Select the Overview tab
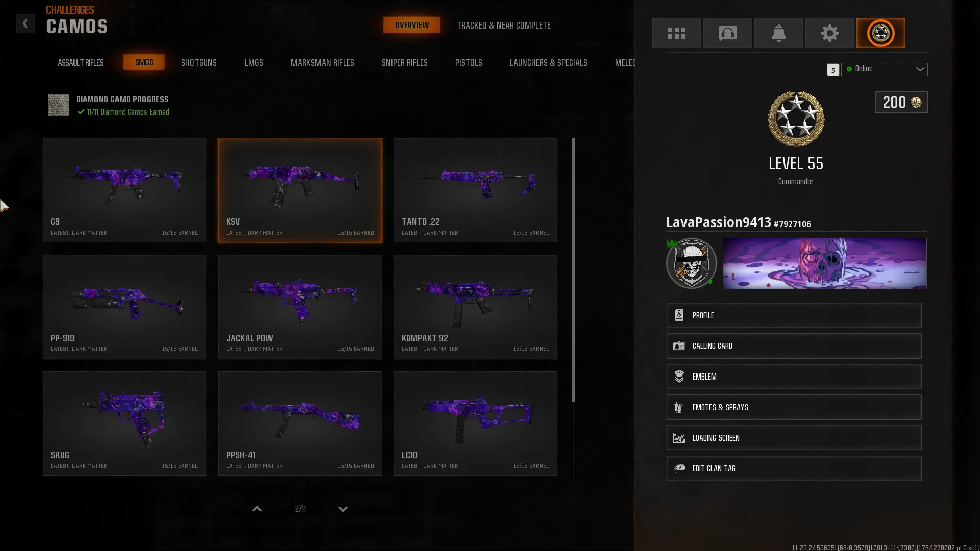The height and width of the screenshot is (551, 980). coord(412,25)
